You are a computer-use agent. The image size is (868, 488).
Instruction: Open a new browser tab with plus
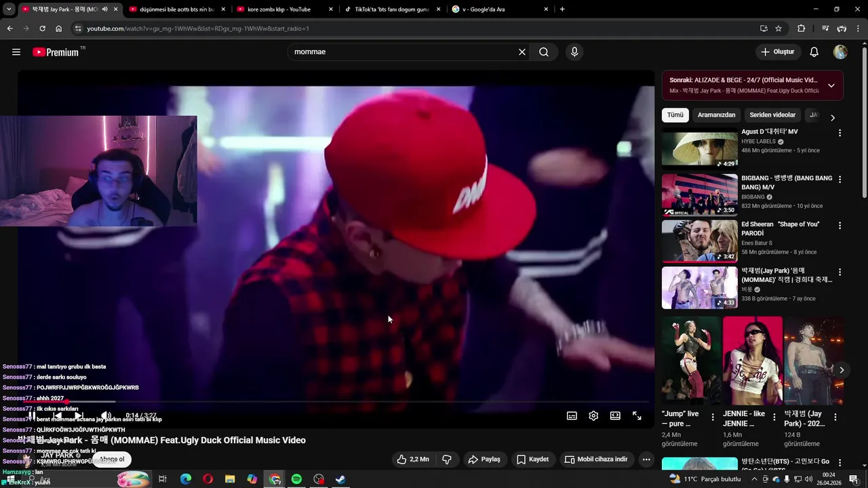[x=562, y=9]
